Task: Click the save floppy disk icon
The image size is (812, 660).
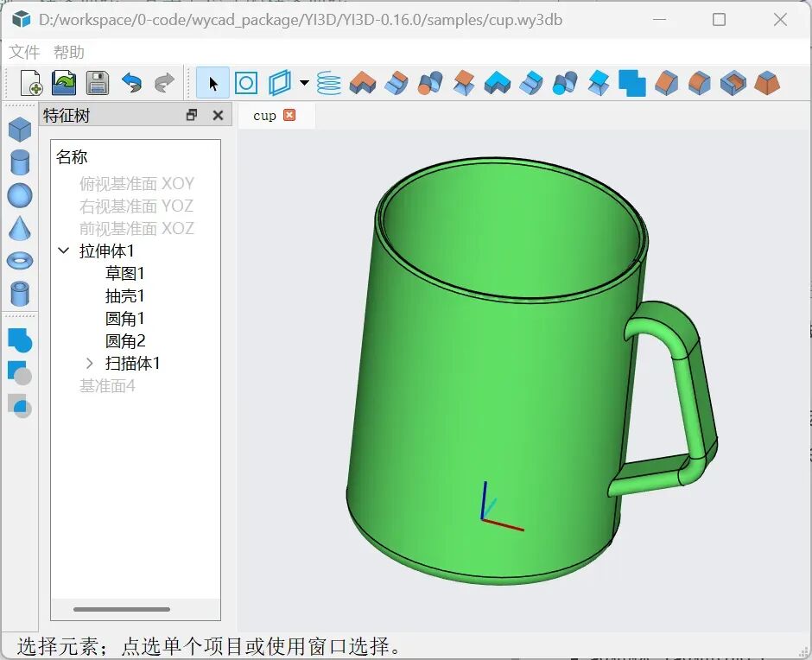Action: (98, 83)
